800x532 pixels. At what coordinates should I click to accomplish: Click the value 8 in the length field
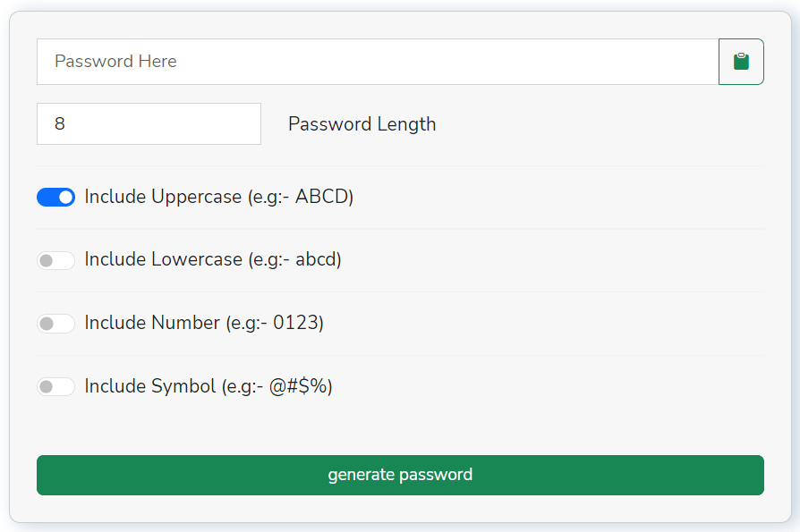click(x=60, y=123)
